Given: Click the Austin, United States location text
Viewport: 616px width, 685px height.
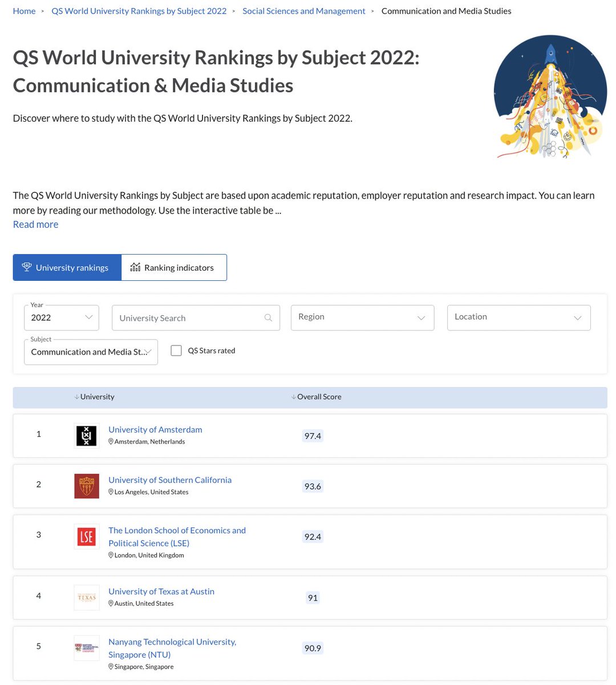Looking at the screenshot, I should coord(144,603).
